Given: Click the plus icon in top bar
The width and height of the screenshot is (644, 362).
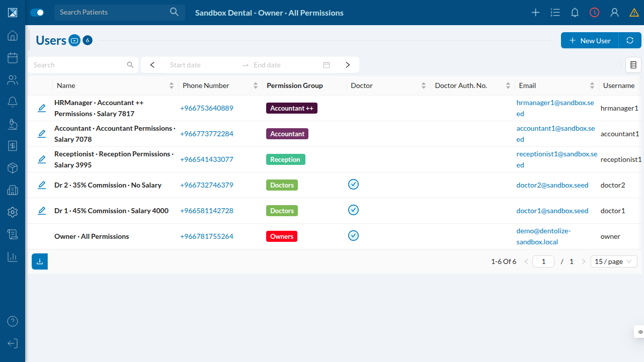Looking at the screenshot, I should (x=535, y=13).
